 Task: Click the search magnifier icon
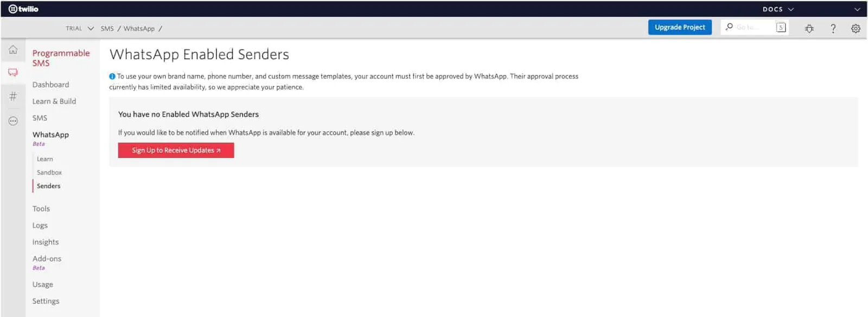click(729, 27)
